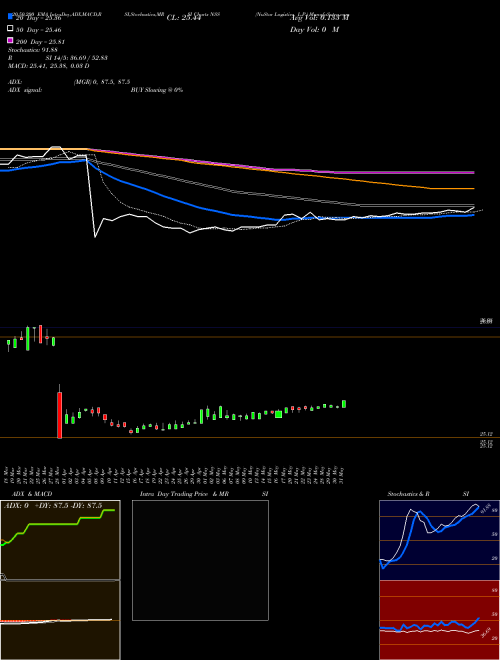Click the 'Day Vol: 0 M' label
This screenshot has width=500, height=660.
tap(314, 29)
